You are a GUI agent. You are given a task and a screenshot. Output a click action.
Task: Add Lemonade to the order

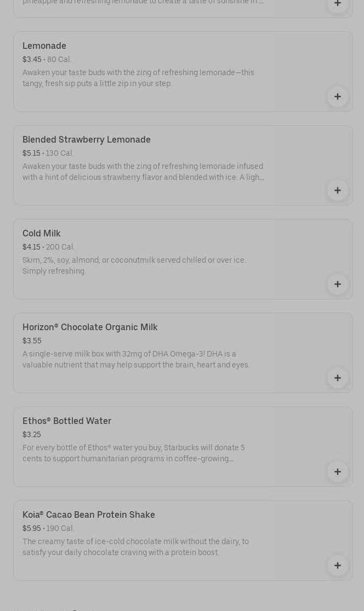337,97
